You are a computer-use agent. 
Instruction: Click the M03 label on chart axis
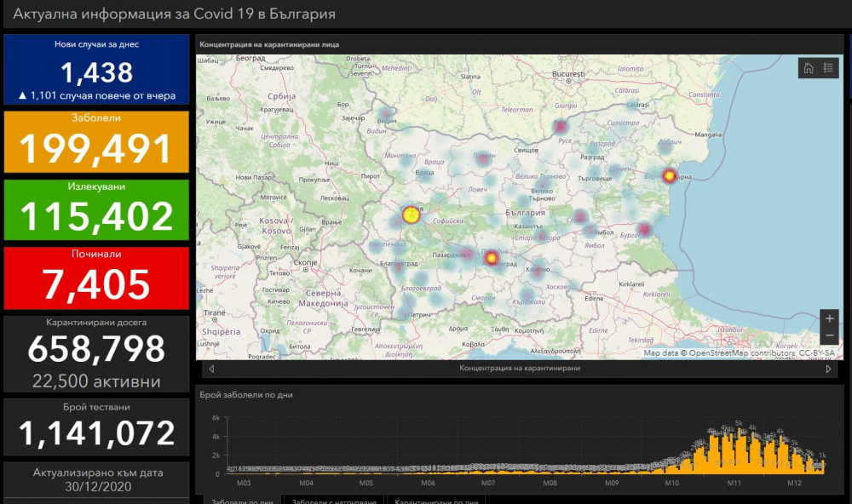[x=244, y=483]
